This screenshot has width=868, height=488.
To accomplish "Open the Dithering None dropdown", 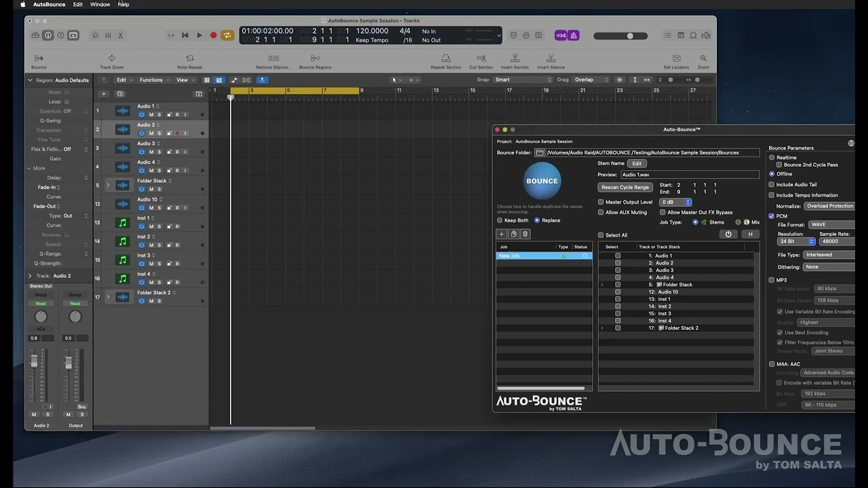I will (x=828, y=267).
